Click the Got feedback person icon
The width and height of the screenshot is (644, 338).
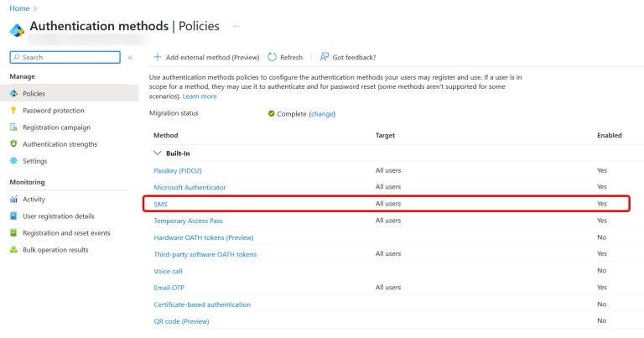(324, 57)
